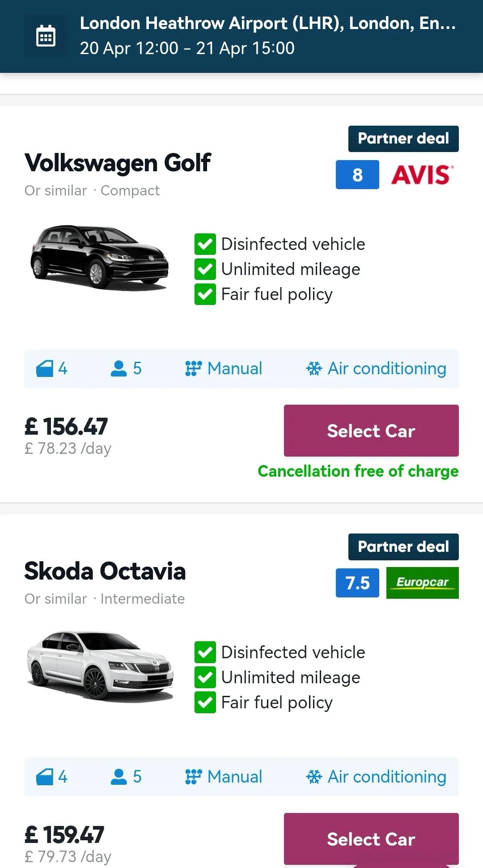Viewport: 483px width, 868px height.
Task: Tap the Volkswagen Golf car photo
Action: [x=99, y=257]
